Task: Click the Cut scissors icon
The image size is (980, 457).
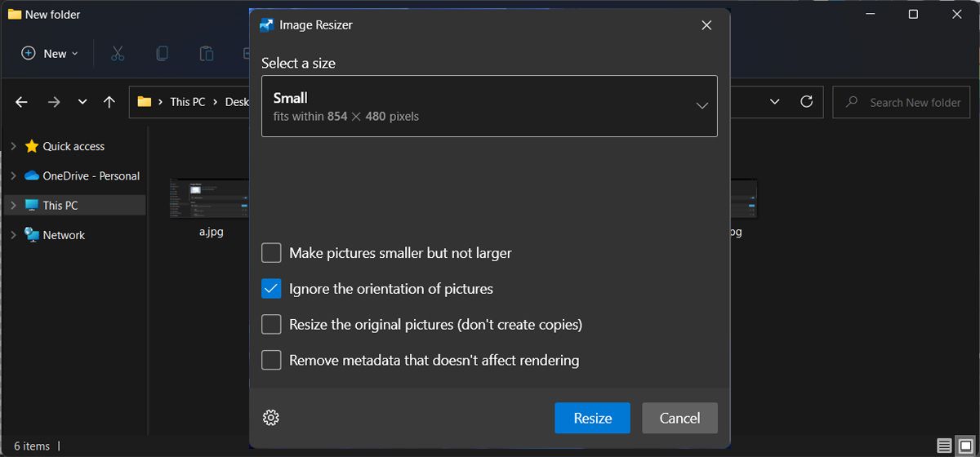Action: pos(118,54)
